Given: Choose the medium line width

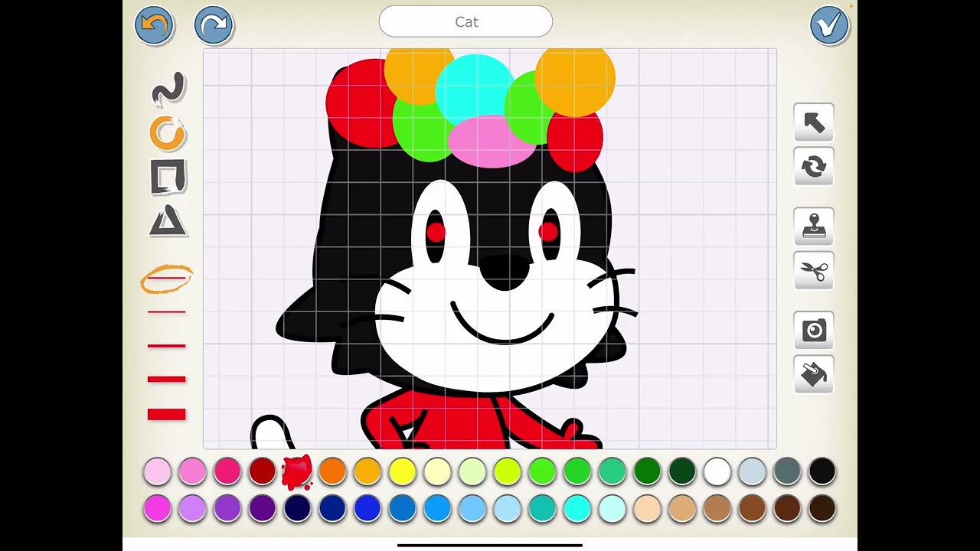Looking at the screenshot, I should (x=166, y=346).
